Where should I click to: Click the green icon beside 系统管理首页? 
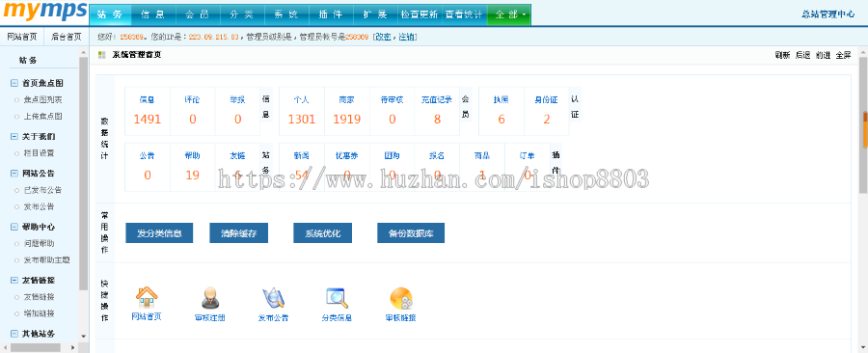point(102,55)
